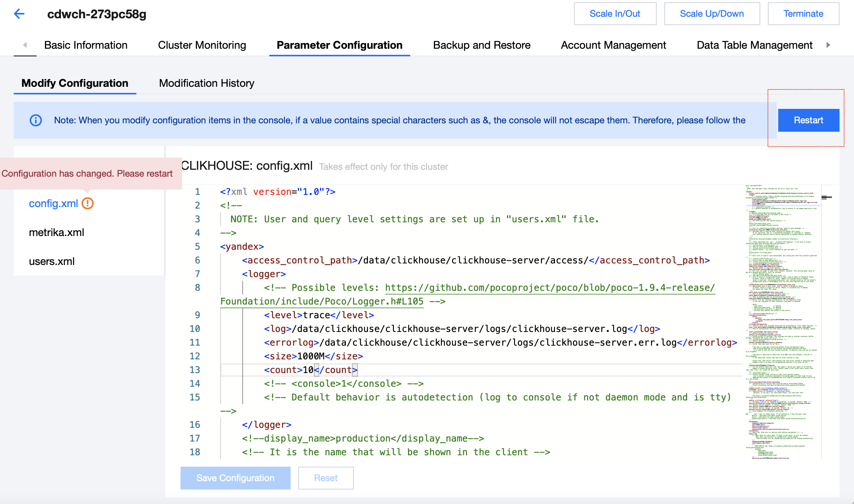Click the info icon in the note banner

pos(36,120)
